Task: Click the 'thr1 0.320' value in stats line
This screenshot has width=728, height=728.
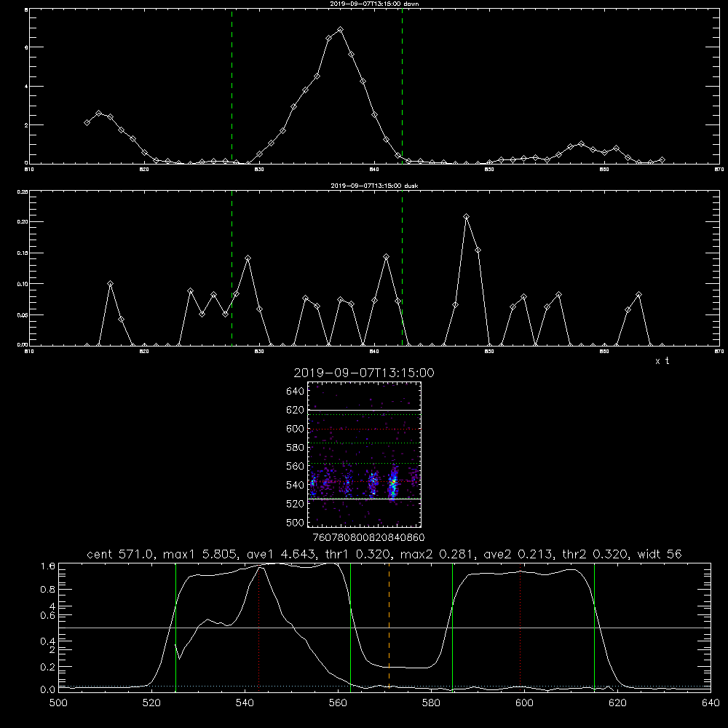Action: [358, 554]
